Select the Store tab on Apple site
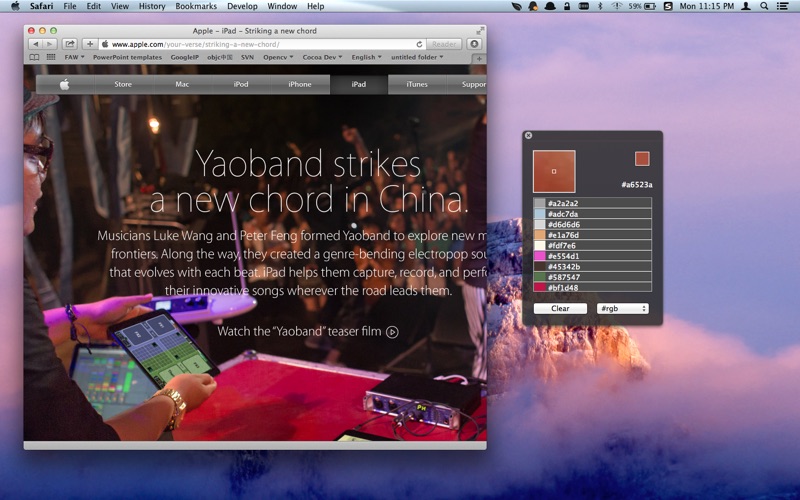Image resolution: width=800 pixels, height=500 pixels. [123, 84]
